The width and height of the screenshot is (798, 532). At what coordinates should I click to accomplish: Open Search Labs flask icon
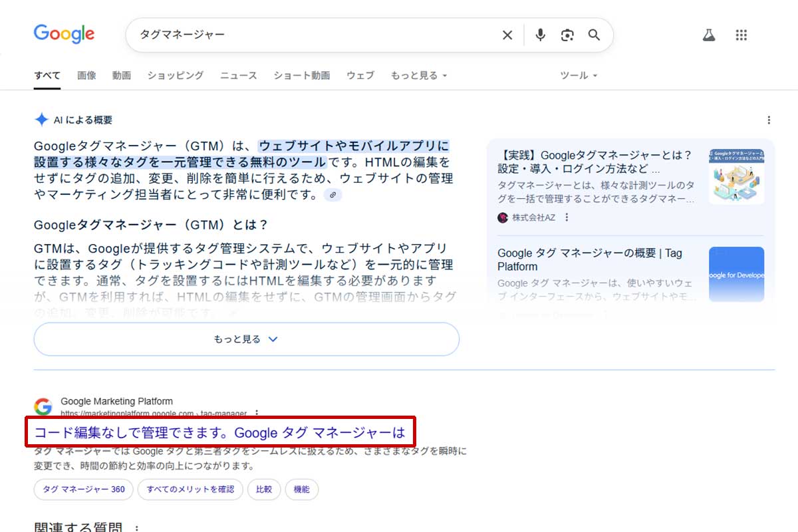pyautogui.click(x=709, y=35)
